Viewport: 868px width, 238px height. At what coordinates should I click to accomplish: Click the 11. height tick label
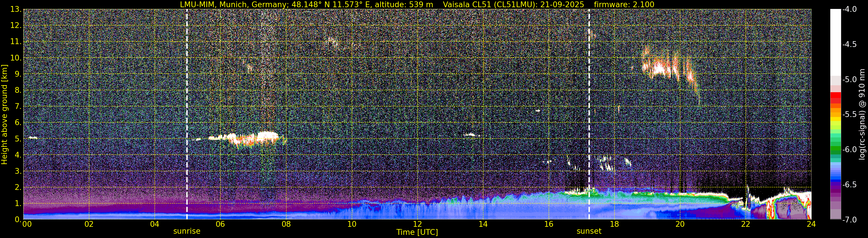(16, 41)
